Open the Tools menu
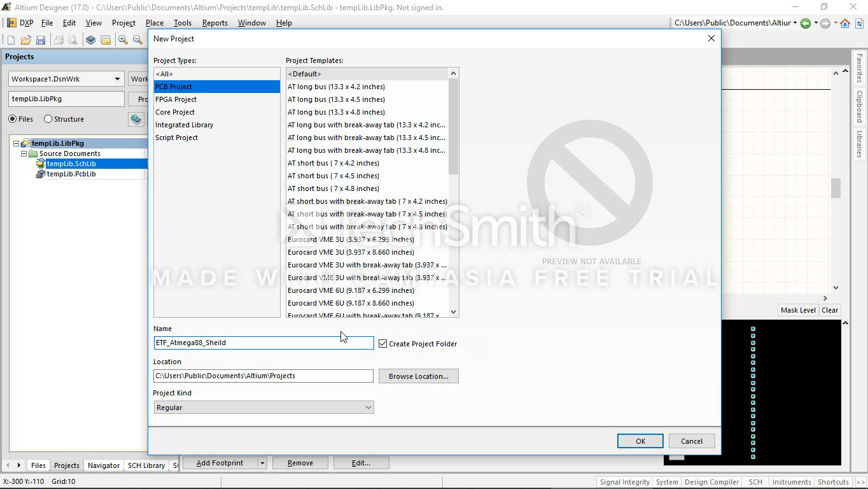 click(182, 23)
